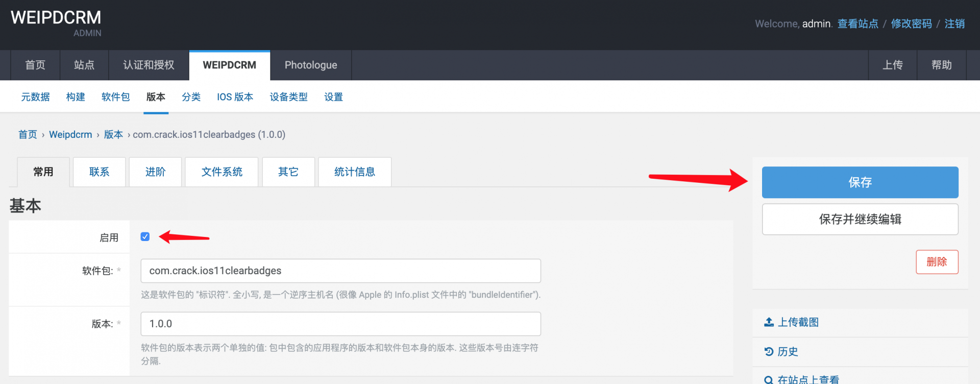
Task: Open the 历史 link
Action: [788, 351]
